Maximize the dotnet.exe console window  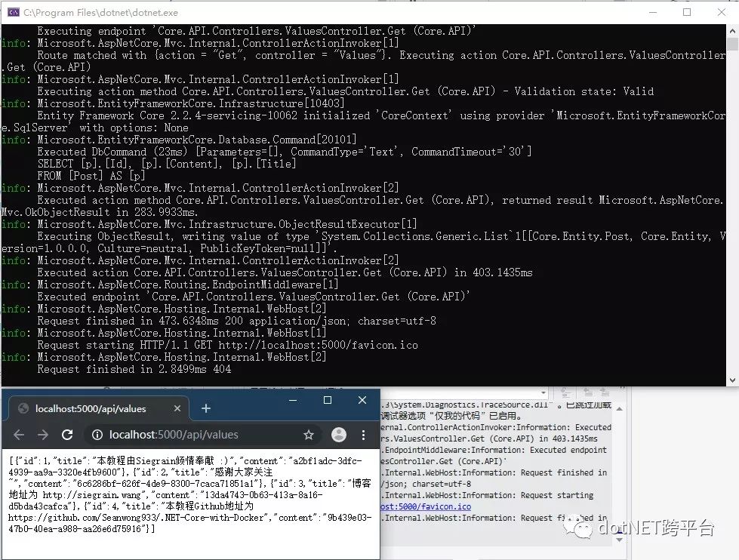(x=687, y=12)
